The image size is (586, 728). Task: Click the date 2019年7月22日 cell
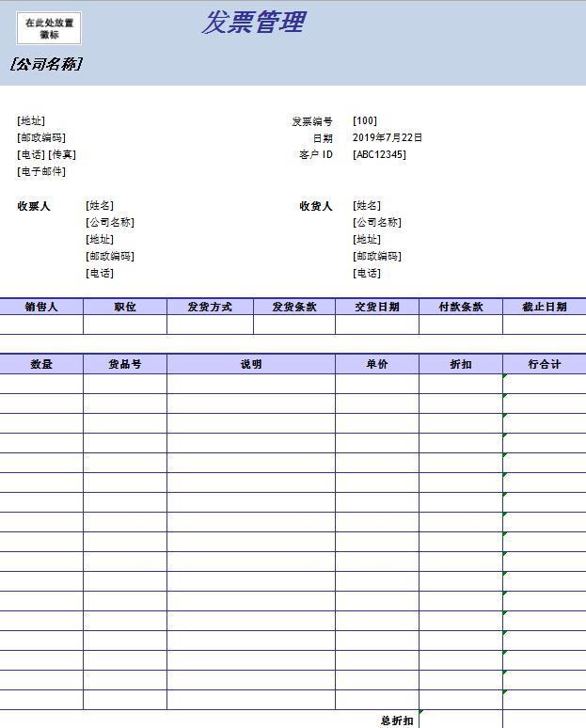[x=388, y=137]
